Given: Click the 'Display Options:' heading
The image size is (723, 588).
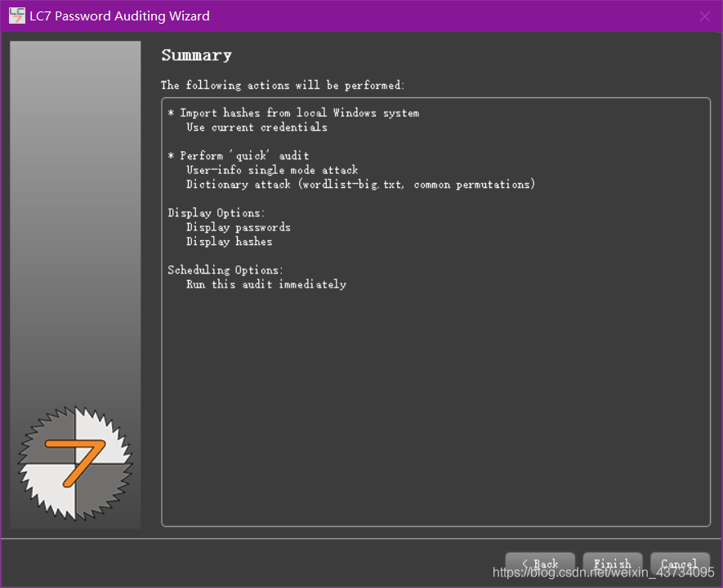Looking at the screenshot, I should pyautogui.click(x=216, y=213).
